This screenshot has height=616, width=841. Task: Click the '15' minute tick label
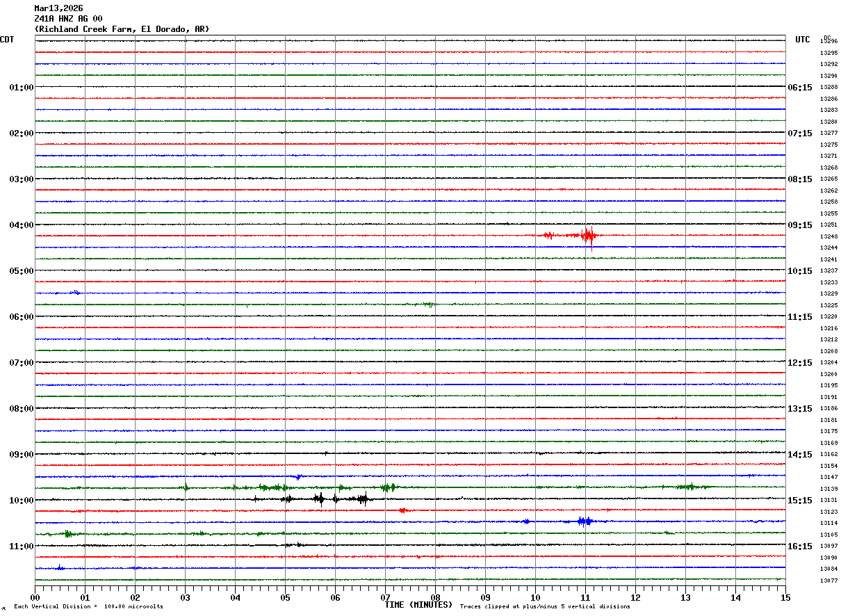pyautogui.click(x=785, y=597)
